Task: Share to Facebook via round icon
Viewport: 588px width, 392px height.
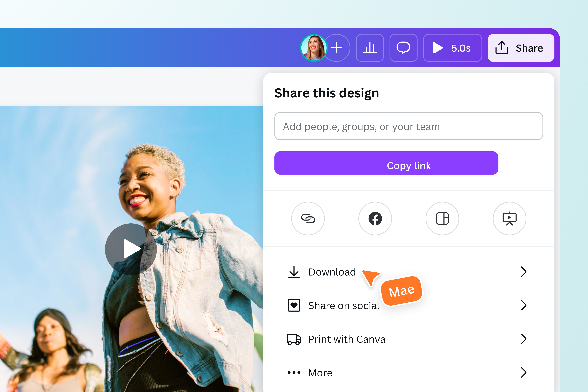Action: point(375,218)
